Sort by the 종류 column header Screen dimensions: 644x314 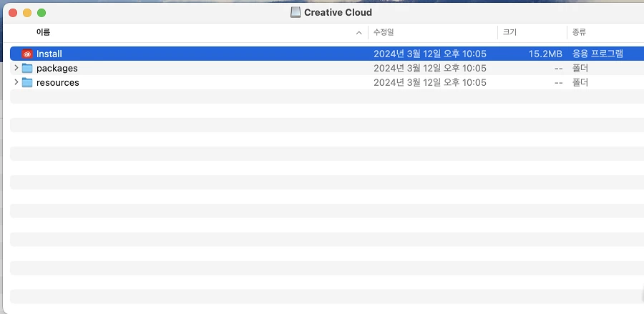pyautogui.click(x=579, y=32)
